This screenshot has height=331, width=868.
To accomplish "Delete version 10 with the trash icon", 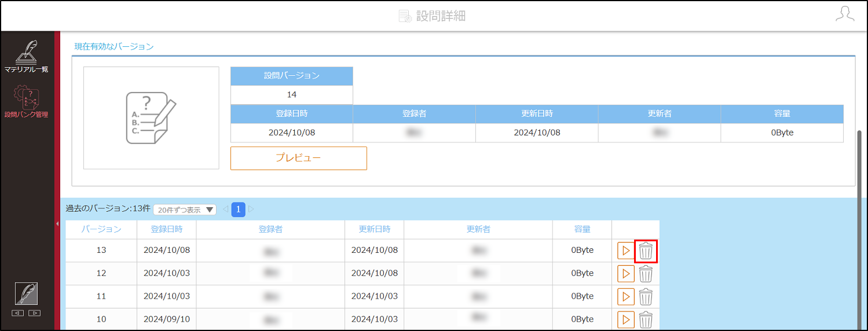I will (646, 319).
